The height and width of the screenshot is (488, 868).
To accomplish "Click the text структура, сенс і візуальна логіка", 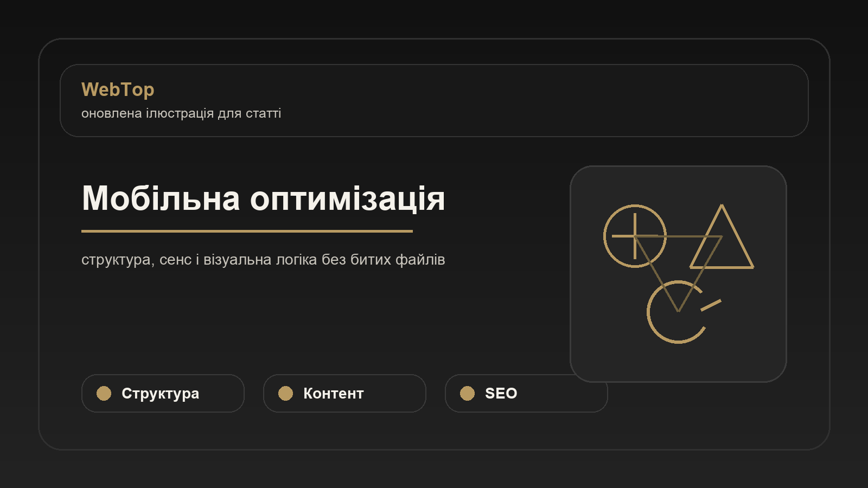I will (x=200, y=260).
